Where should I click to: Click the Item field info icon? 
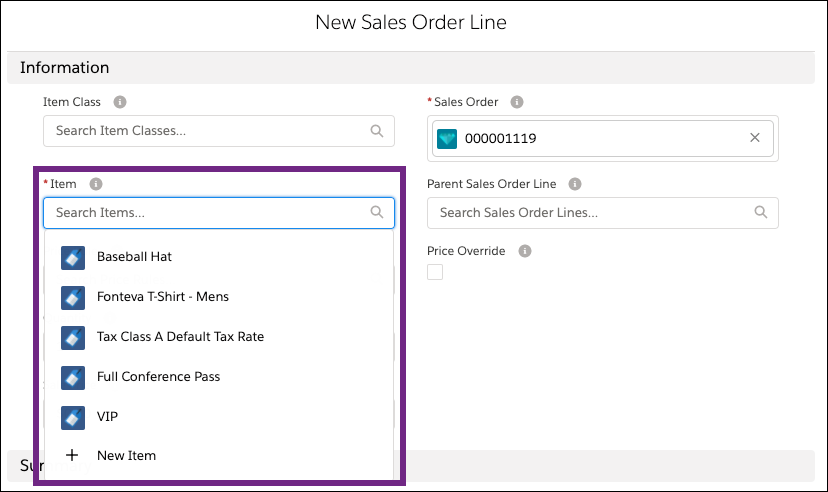[x=96, y=184]
